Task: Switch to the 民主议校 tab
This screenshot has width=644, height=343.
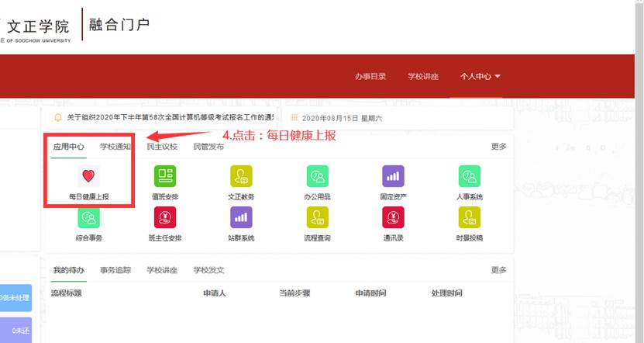Action: pyautogui.click(x=162, y=146)
